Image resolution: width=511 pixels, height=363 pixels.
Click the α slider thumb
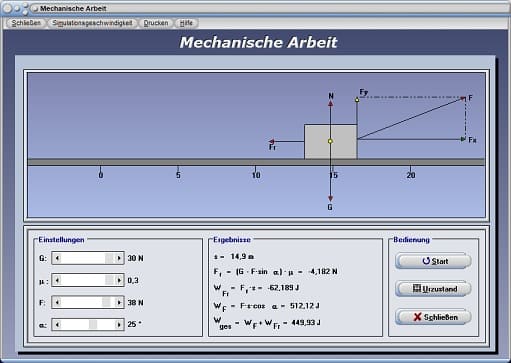pyautogui.click(x=93, y=324)
